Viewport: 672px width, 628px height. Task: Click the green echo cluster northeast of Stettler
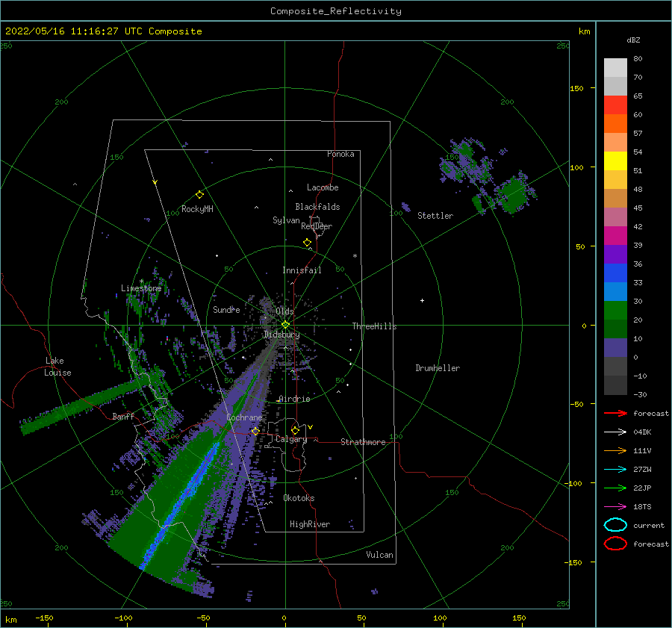(512, 196)
